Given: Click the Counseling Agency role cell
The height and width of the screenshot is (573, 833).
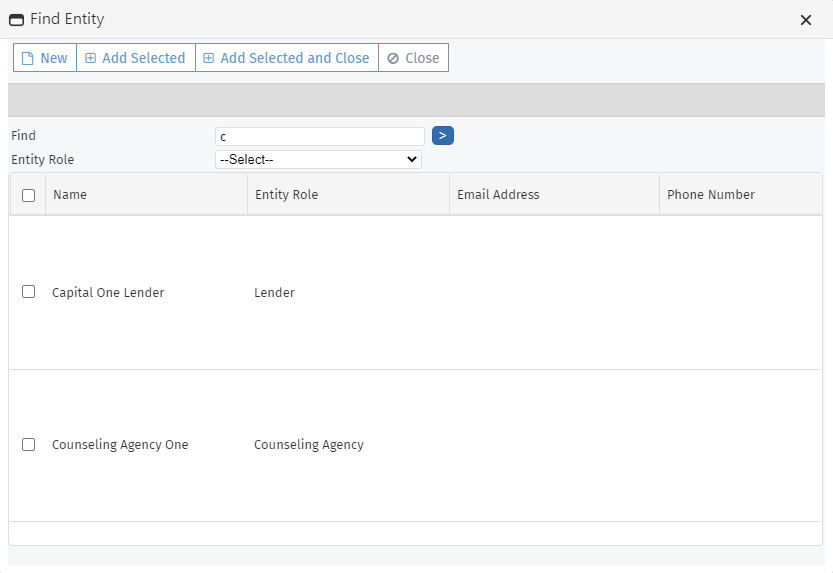Looking at the screenshot, I should [x=309, y=445].
